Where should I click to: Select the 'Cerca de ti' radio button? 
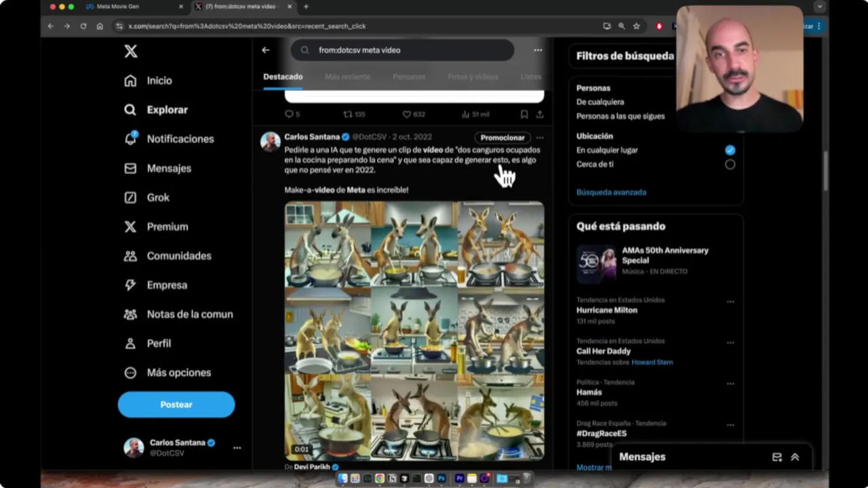[730, 164]
